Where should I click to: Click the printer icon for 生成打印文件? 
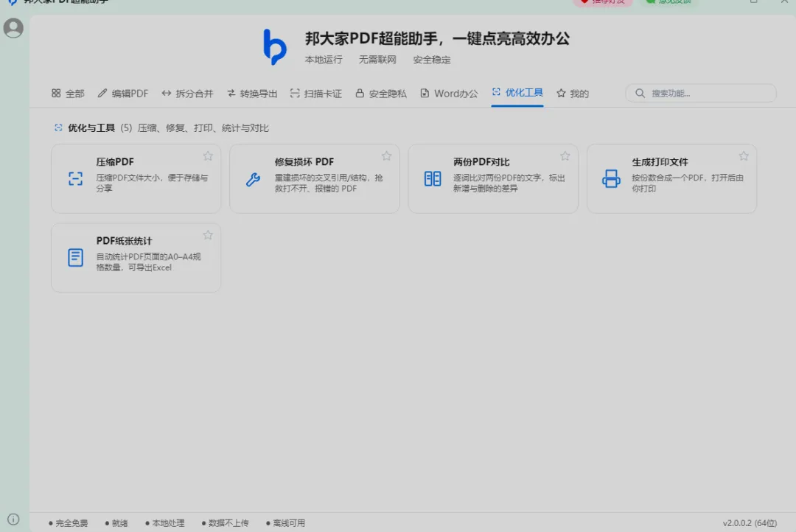[611, 179]
